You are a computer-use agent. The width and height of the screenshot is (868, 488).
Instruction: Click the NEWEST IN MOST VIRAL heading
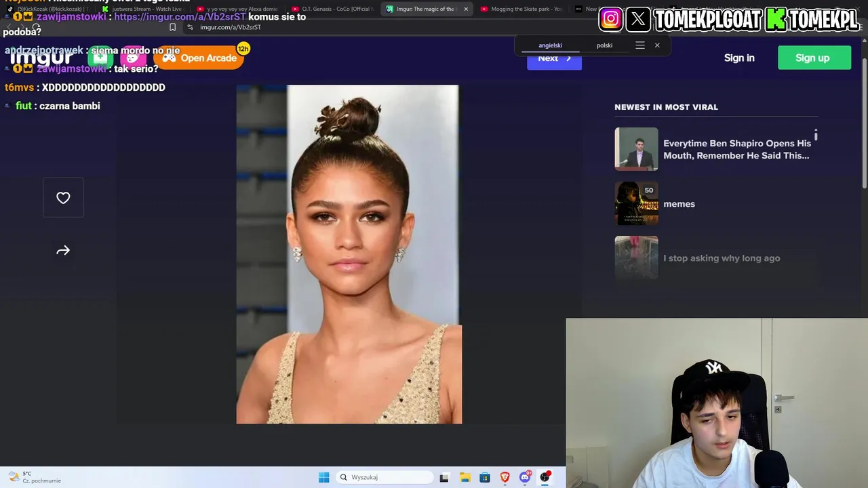(x=666, y=107)
